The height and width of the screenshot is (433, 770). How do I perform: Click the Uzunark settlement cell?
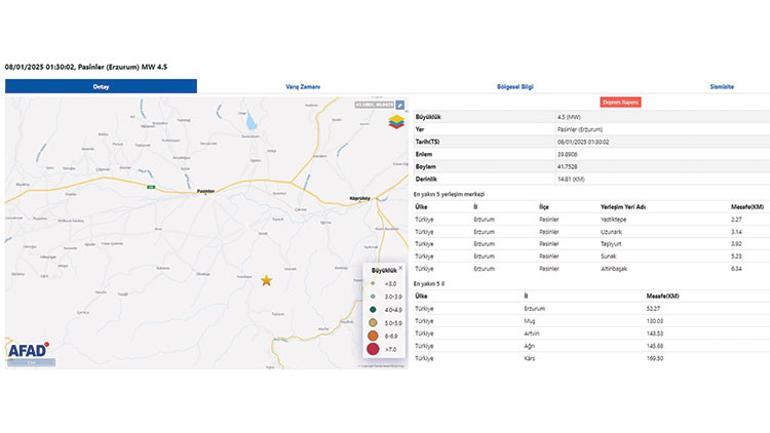(611, 232)
